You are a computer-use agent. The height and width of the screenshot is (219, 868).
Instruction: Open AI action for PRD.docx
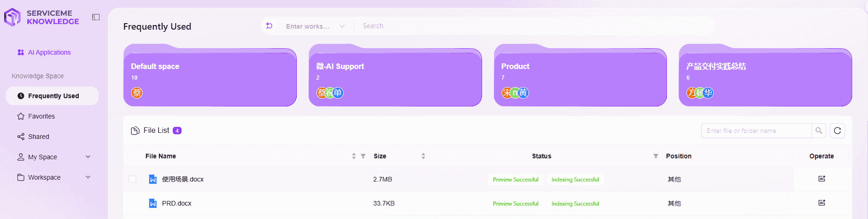click(822, 203)
